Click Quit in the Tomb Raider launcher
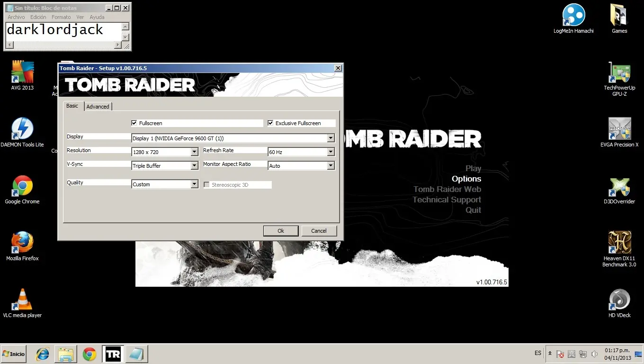644x364 pixels. [x=473, y=210]
